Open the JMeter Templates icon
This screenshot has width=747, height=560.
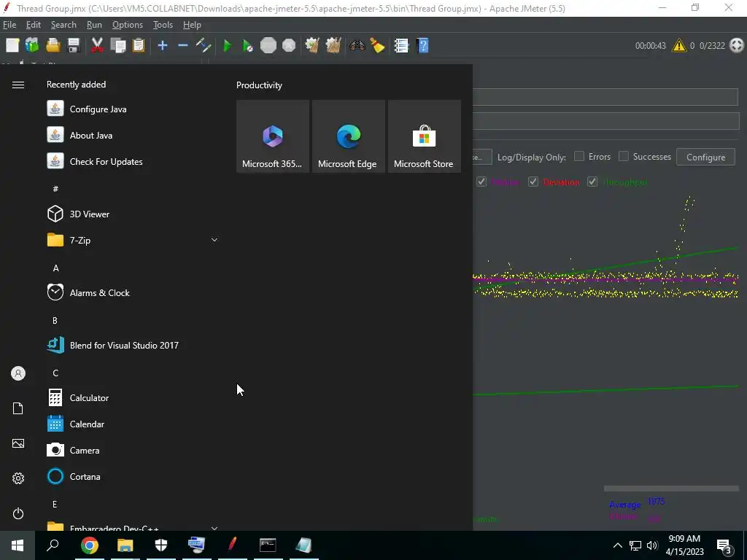tap(32, 46)
